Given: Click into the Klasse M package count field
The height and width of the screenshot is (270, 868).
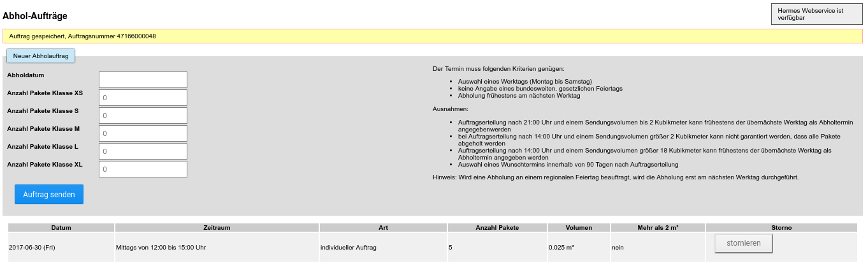Looking at the screenshot, I should click(143, 133).
